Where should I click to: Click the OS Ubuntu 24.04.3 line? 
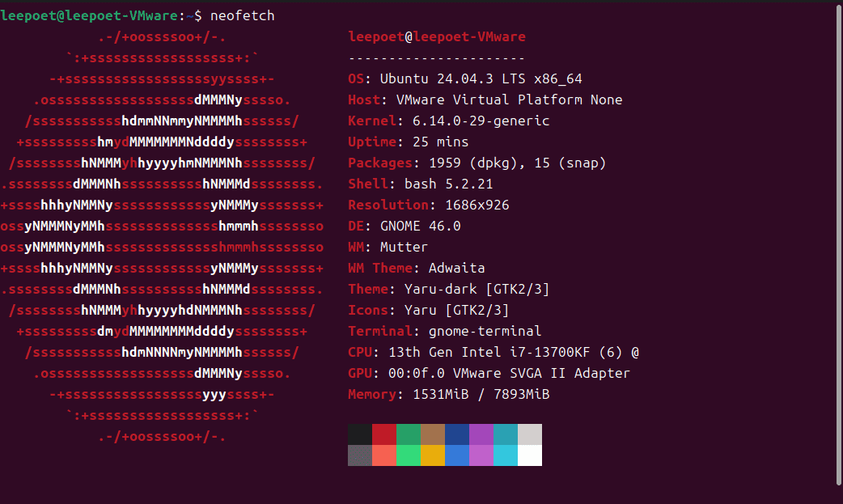pyautogui.click(x=465, y=79)
